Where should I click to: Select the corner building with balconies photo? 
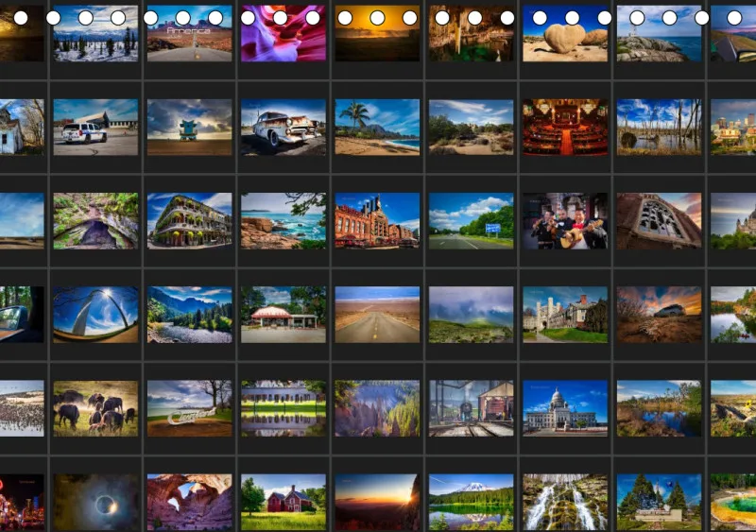coord(190,221)
